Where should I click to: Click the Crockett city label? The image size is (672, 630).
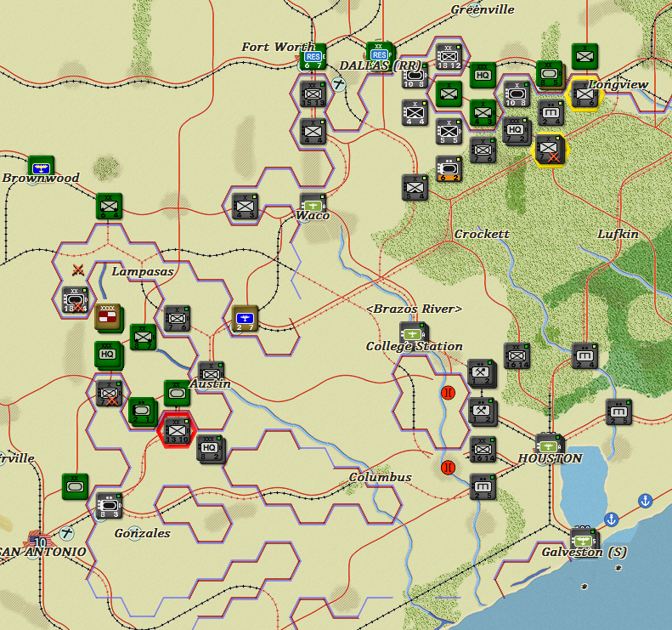coord(482,234)
